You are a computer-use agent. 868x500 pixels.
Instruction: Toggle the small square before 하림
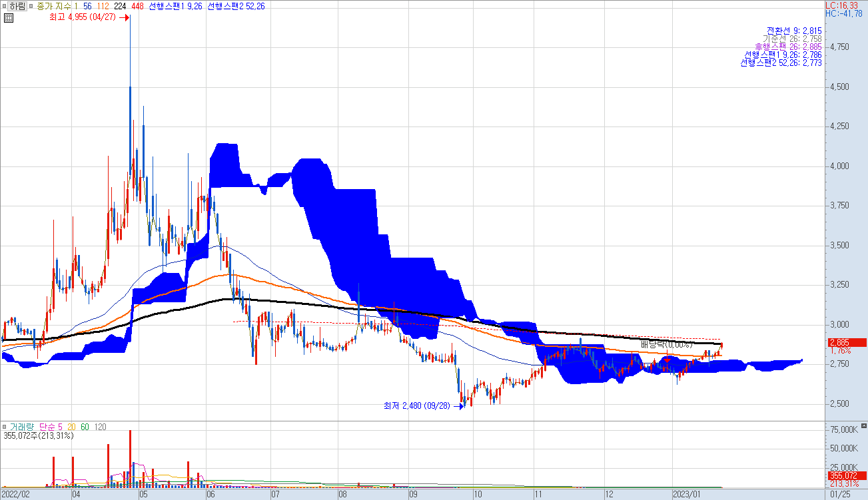click(5, 6)
